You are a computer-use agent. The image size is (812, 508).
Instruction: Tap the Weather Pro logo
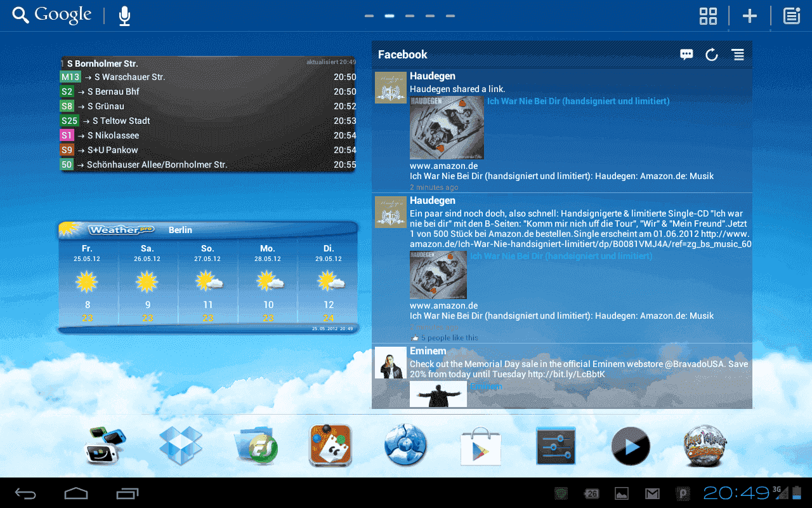click(x=121, y=230)
